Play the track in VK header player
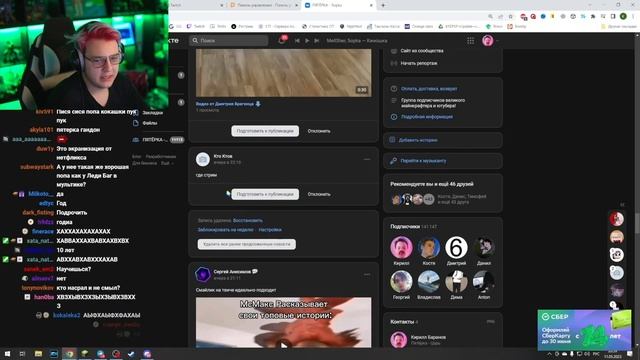 point(307,40)
